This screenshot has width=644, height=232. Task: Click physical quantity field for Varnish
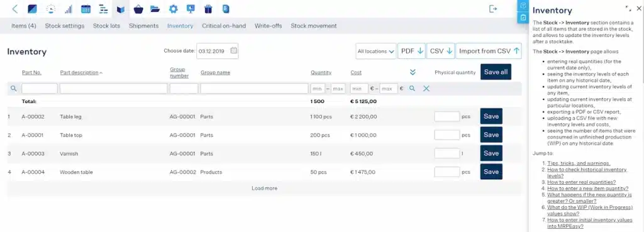coord(447,153)
